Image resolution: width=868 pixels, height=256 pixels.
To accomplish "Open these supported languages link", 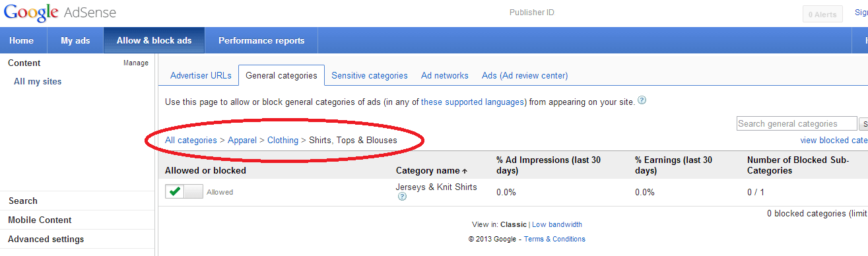I will (473, 102).
